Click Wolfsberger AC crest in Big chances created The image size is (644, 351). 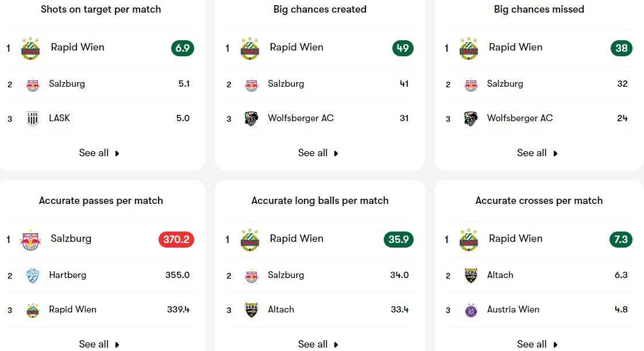(x=252, y=119)
